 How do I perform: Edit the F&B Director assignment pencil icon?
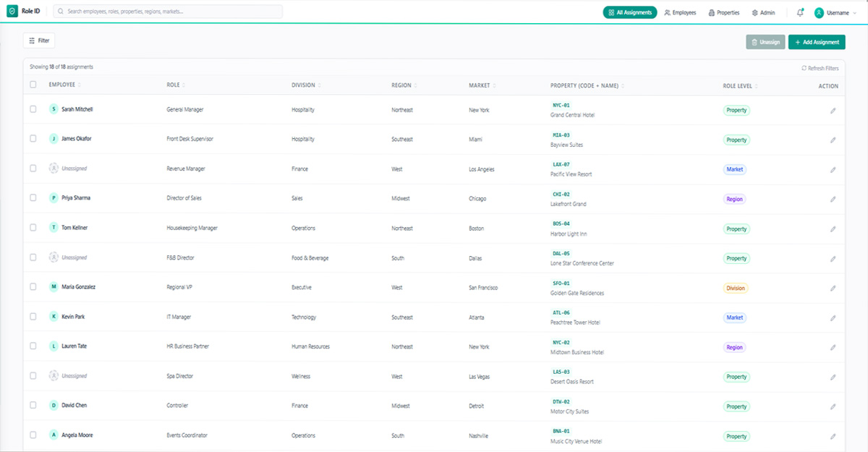coord(833,259)
